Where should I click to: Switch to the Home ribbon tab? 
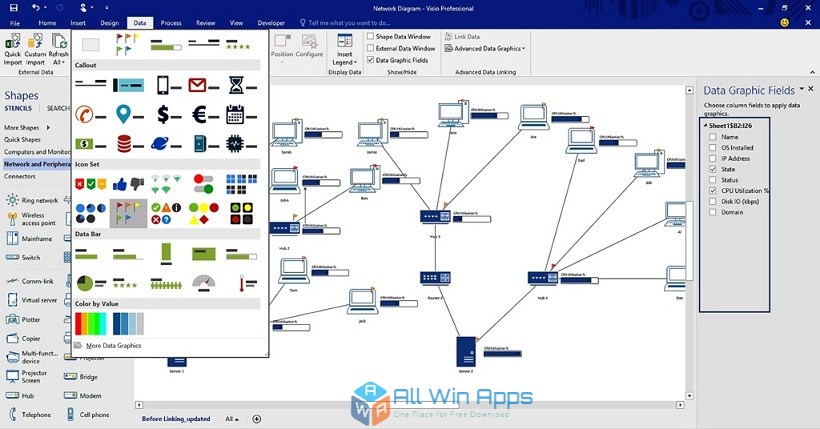pyautogui.click(x=47, y=23)
